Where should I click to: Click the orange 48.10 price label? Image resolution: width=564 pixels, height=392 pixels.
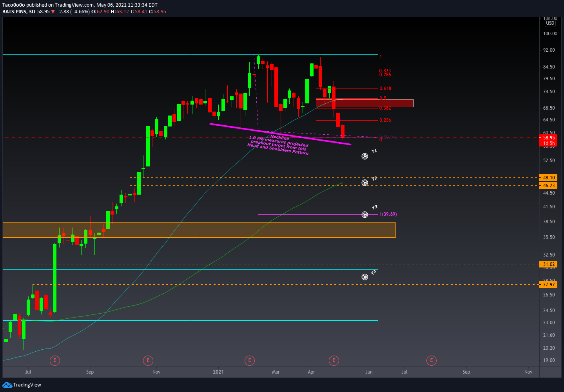[x=548, y=177]
